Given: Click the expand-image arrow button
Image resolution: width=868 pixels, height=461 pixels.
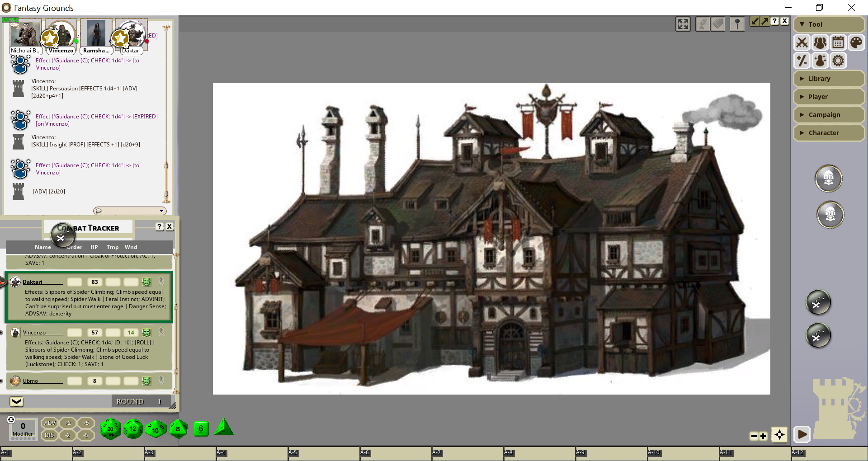Looking at the screenshot, I should point(764,21).
